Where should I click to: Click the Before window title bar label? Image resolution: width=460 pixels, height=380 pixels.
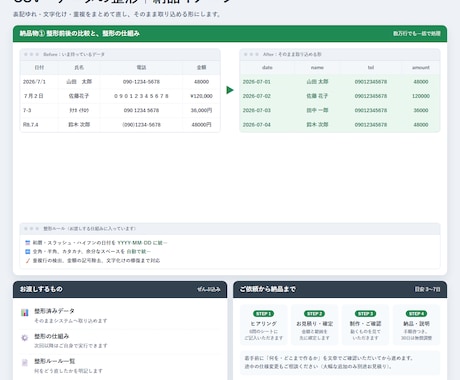click(x=74, y=54)
